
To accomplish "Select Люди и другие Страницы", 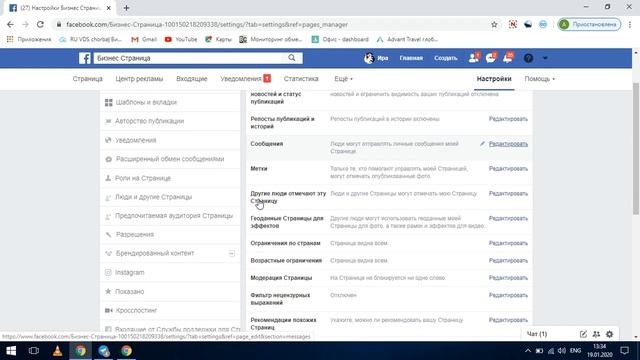I will (170, 197).
